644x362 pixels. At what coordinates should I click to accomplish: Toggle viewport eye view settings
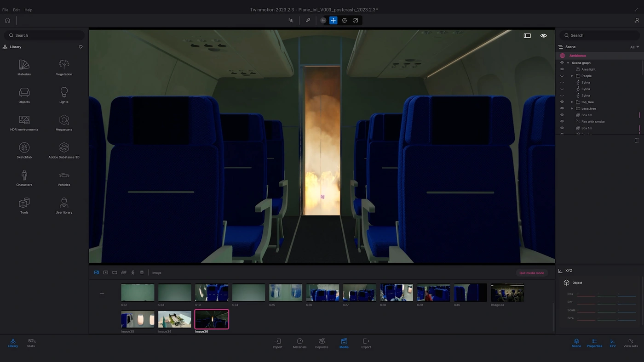543,35
